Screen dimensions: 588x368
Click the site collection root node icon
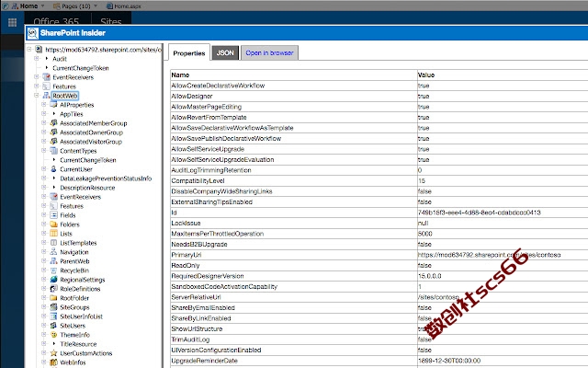pyautogui.click(x=39, y=49)
